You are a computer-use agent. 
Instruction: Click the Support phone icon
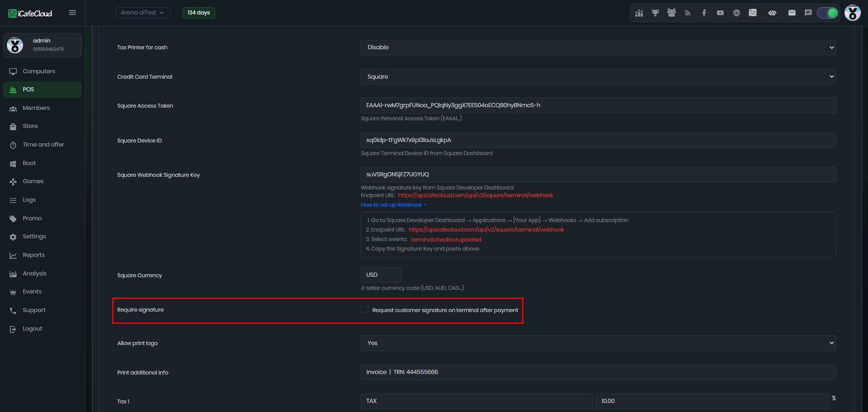13,311
